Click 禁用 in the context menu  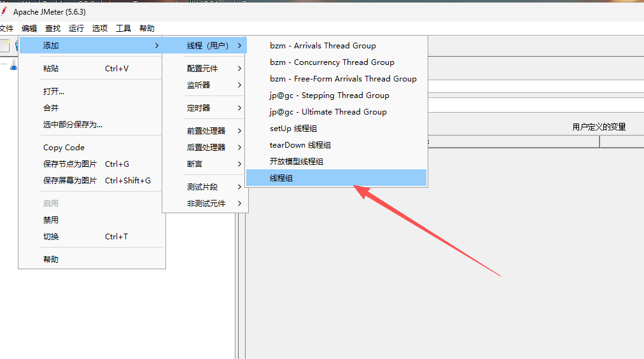click(x=91, y=220)
